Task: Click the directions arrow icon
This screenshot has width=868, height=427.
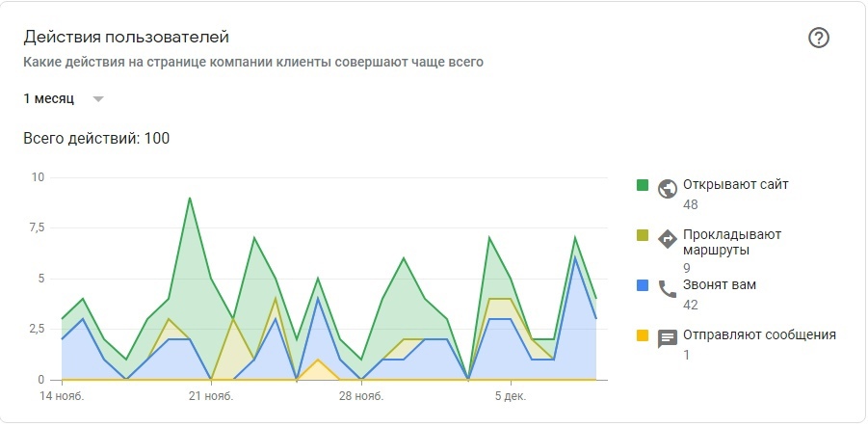Action: pos(668,238)
